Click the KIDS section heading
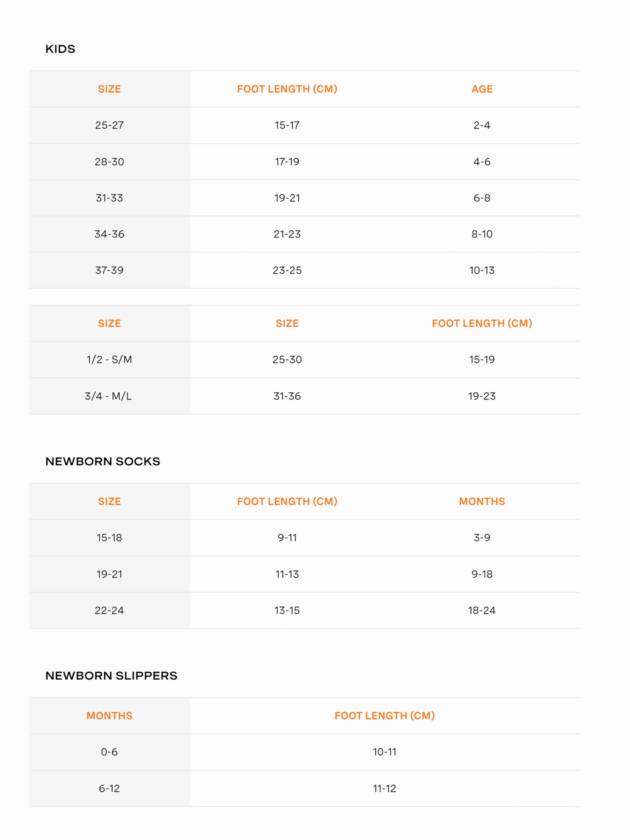Image resolution: width=630 pixels, height=840 pixels. [60, 49]
